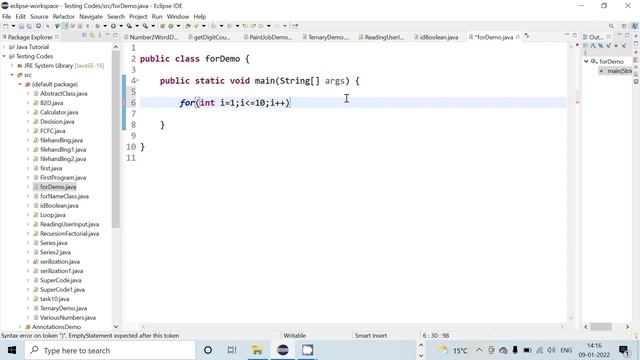Open Cortana circle icon on taskbar

(208, 350)
